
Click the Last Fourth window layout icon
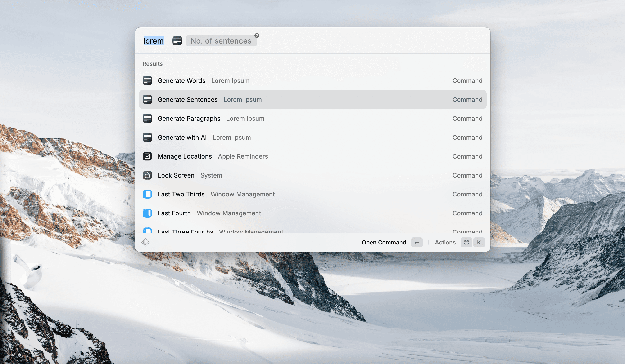[x=148, y=213]
